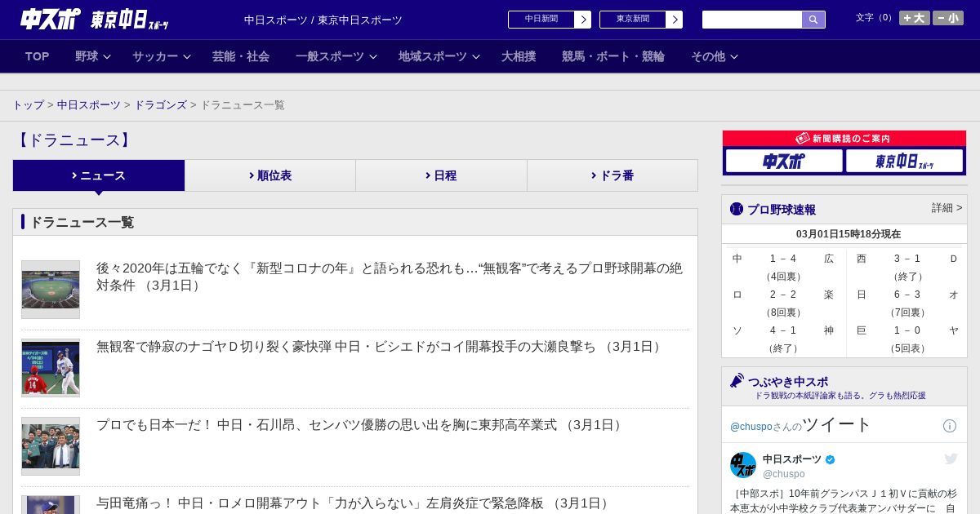Open Twitter widget info icon

[950, 426]
